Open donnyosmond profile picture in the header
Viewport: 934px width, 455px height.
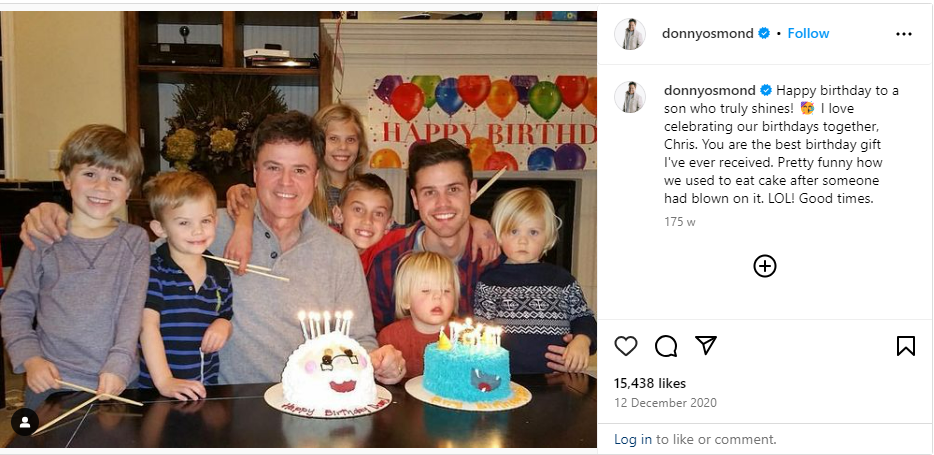pos(630,34)
